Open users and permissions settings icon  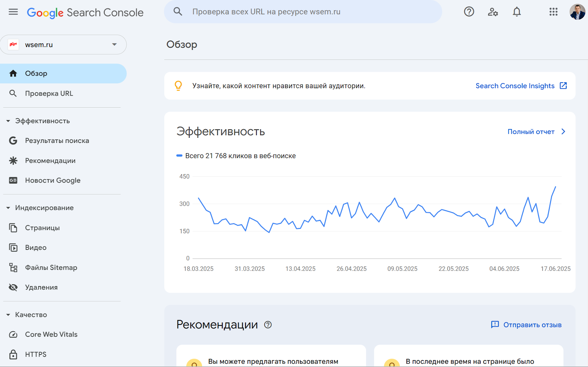(493, 12)
